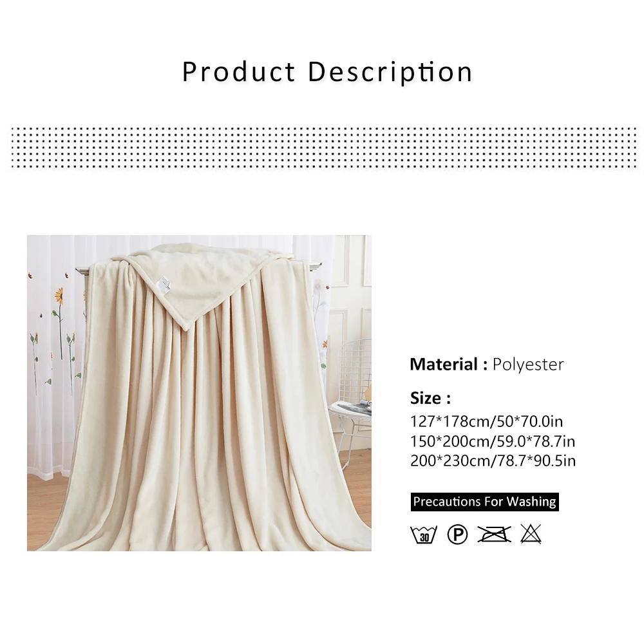Open the cream blanket product photo
The width and height of the screenshot is (644, 644).
tap(199, 393)
